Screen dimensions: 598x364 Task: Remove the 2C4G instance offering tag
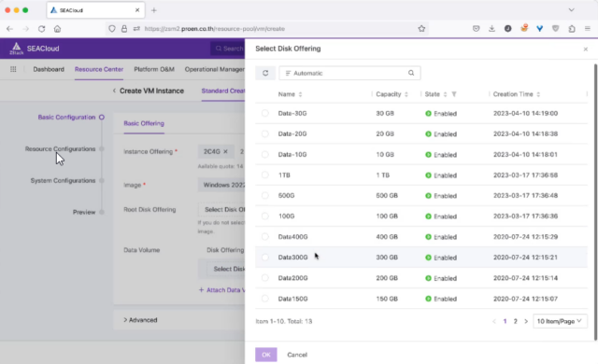(x=225, y=151)
